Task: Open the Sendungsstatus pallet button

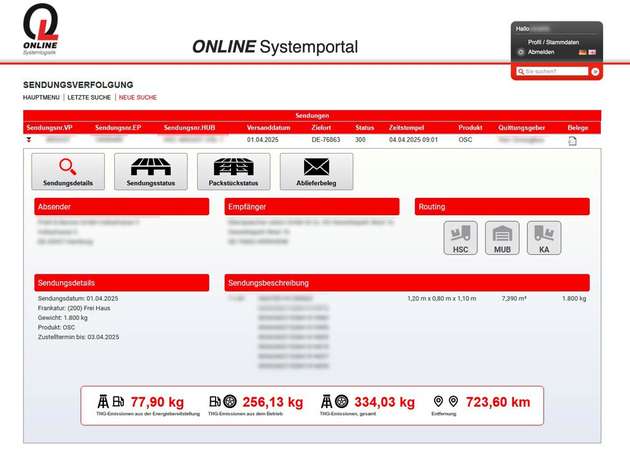Action: pyautogui.click(x=151, y=172)
